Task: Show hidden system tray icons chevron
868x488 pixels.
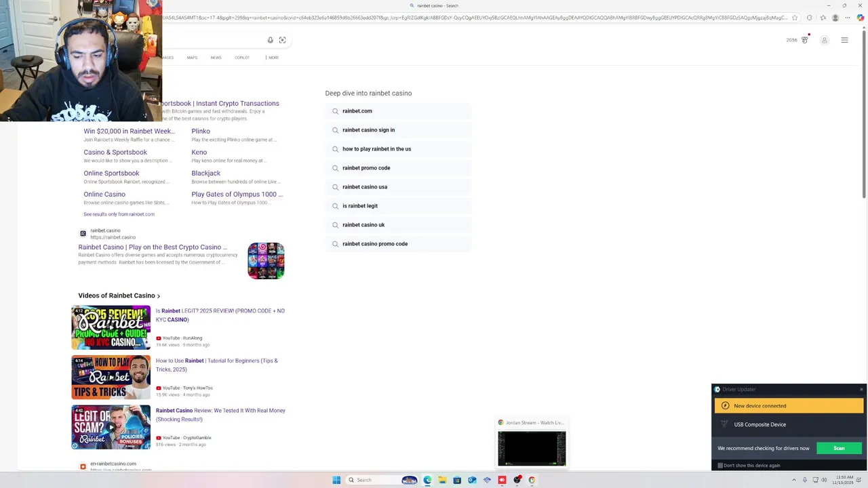Action: pyautogui.click(x=794, y=480)
